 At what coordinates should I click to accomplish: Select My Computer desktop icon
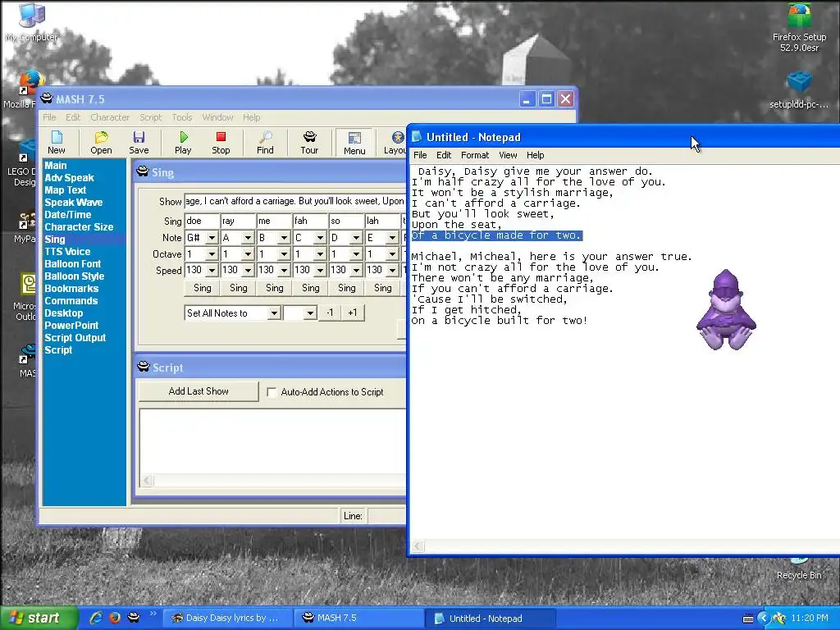(31, 21)
